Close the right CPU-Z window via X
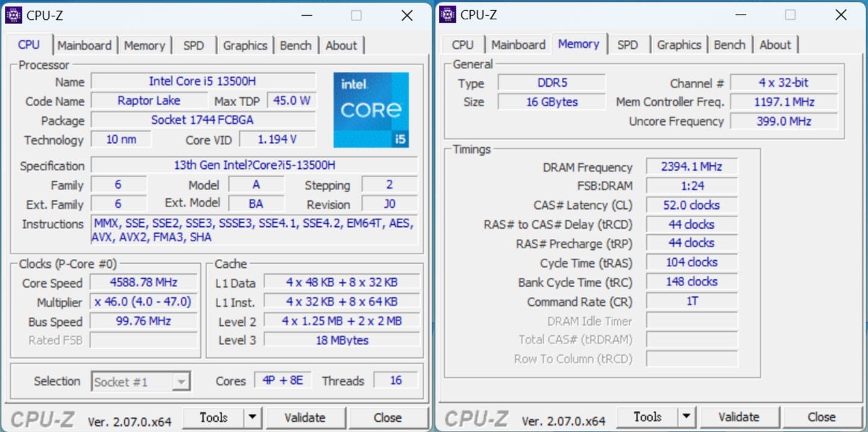The image size is (868, 432). click(x=841, y=15)
